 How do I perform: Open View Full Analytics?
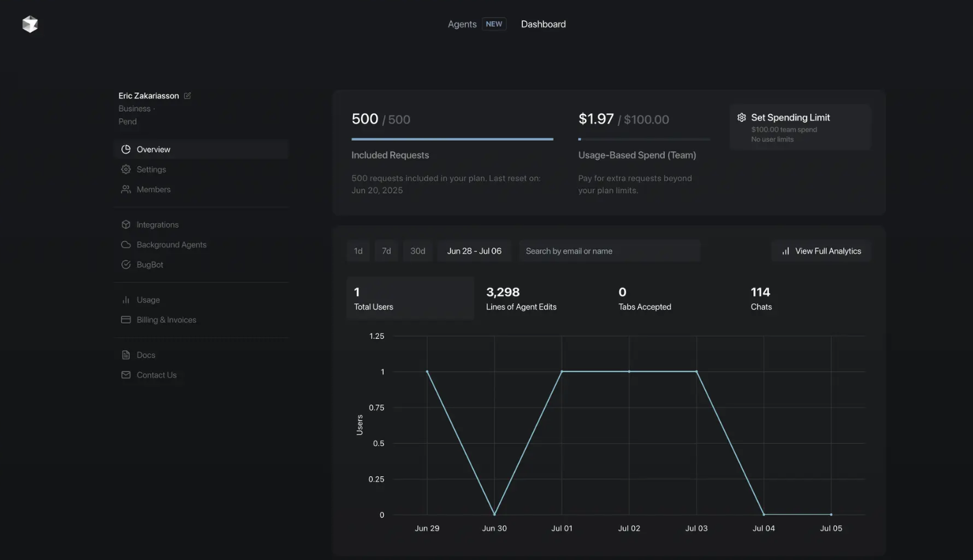(x=821, y=251)
